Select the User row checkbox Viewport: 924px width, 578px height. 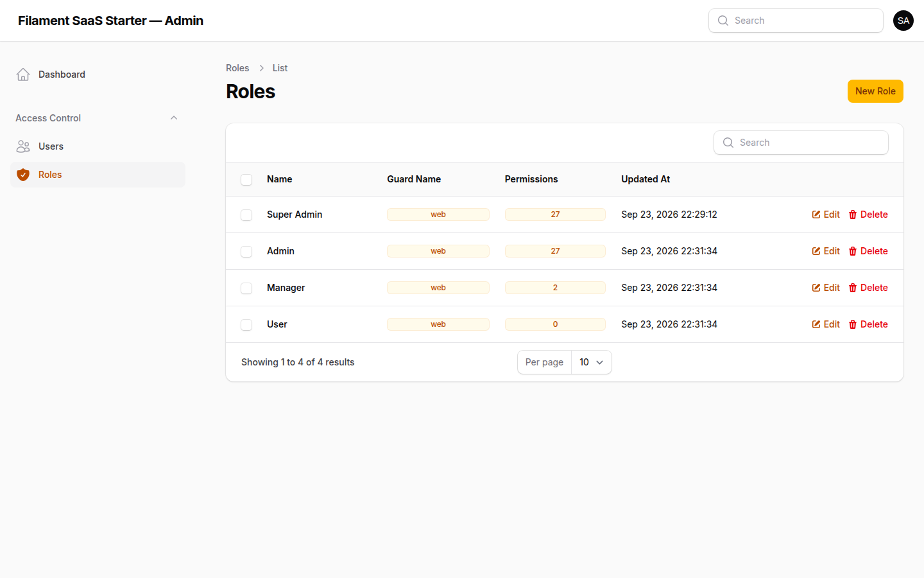pyautogui.click(x=246, y=325)
